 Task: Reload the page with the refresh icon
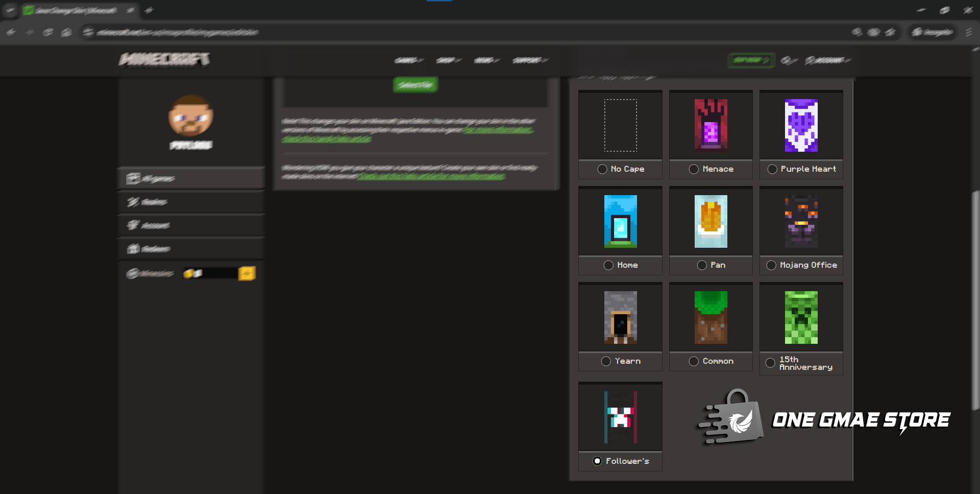[x=48, y=32]
